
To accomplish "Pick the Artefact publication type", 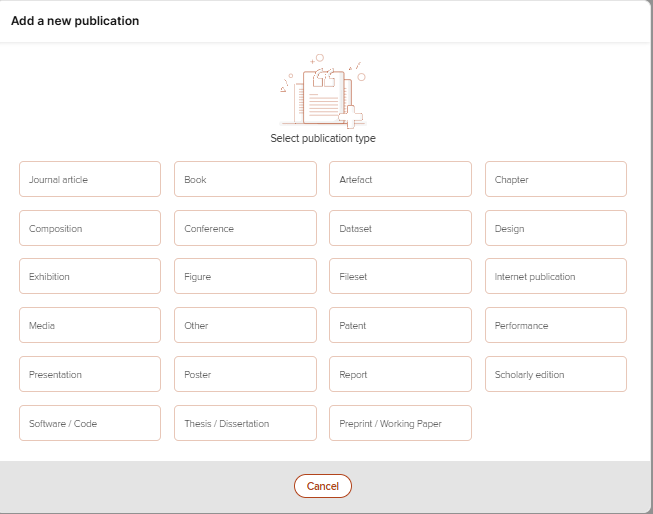I will click(400, 179).
